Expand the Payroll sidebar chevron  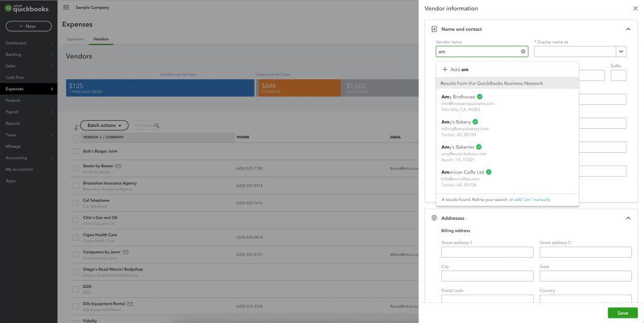coord(52,112)
